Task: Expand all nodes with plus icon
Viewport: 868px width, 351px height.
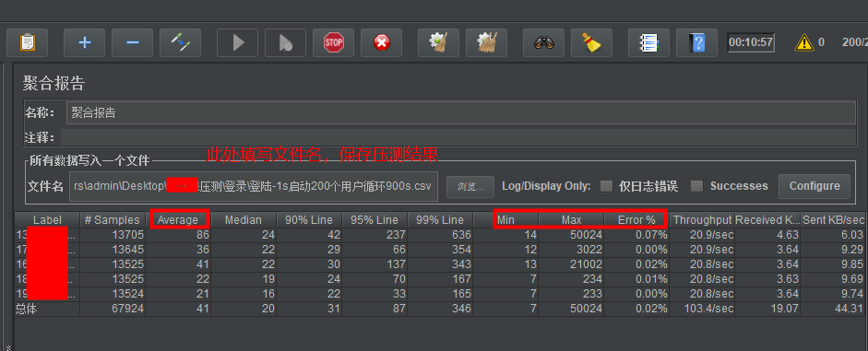Action: pyautogui.click(x=84, y=42)
